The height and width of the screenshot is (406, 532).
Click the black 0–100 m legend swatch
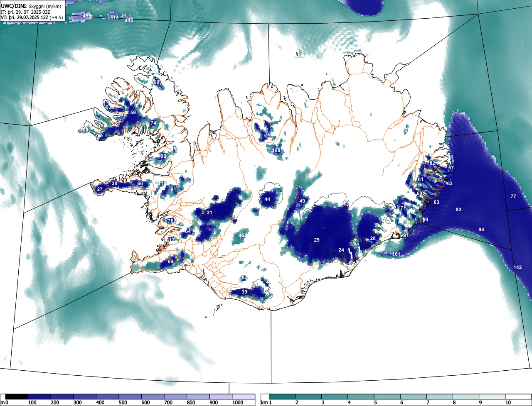tap(17, 397)
